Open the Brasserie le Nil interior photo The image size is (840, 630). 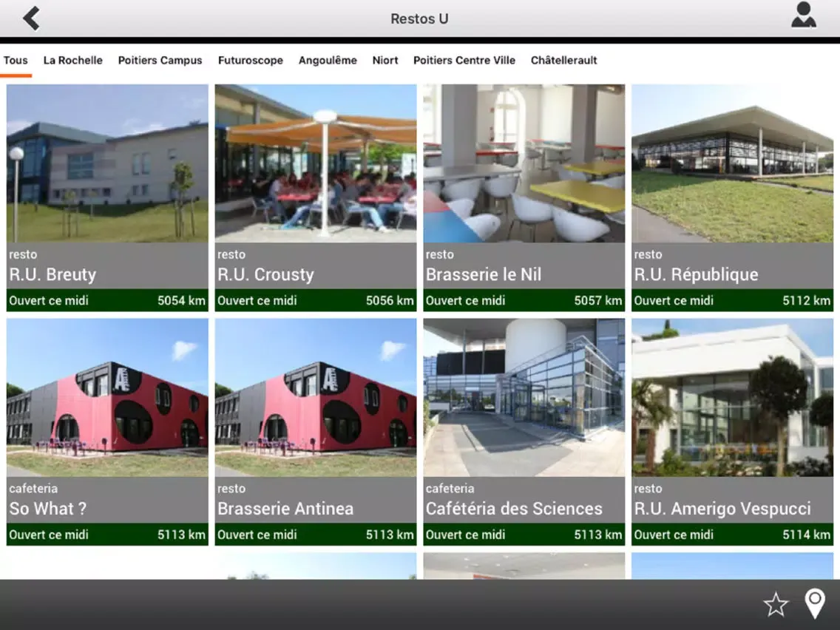(x=524, y=163)
